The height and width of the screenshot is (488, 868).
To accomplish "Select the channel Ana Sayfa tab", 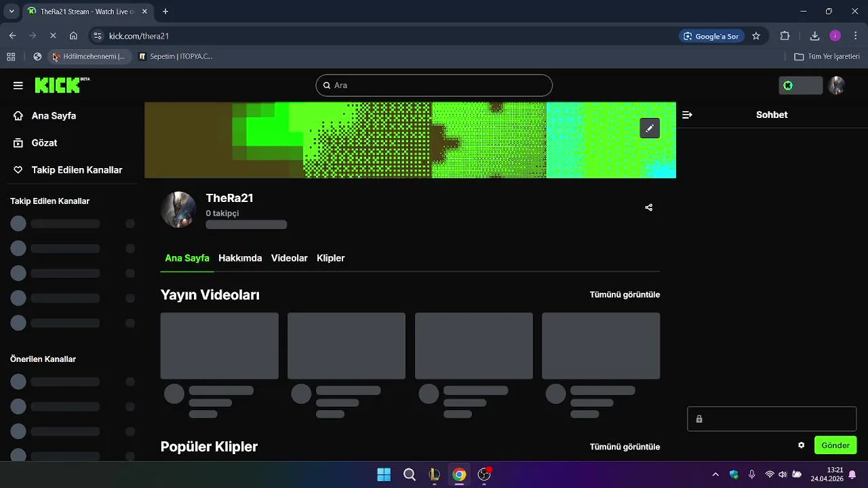I will coord(187,258).
